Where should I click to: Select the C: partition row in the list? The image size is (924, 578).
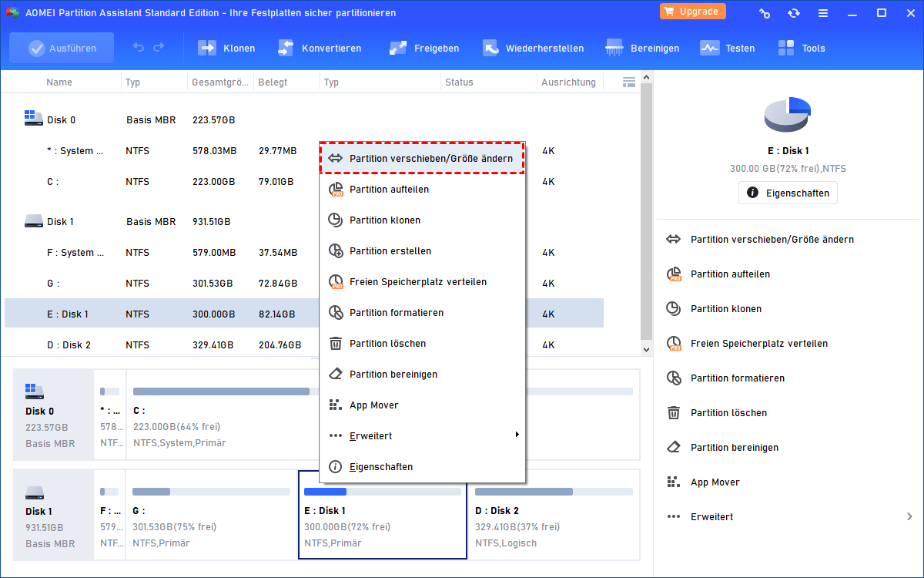(304, 182)
